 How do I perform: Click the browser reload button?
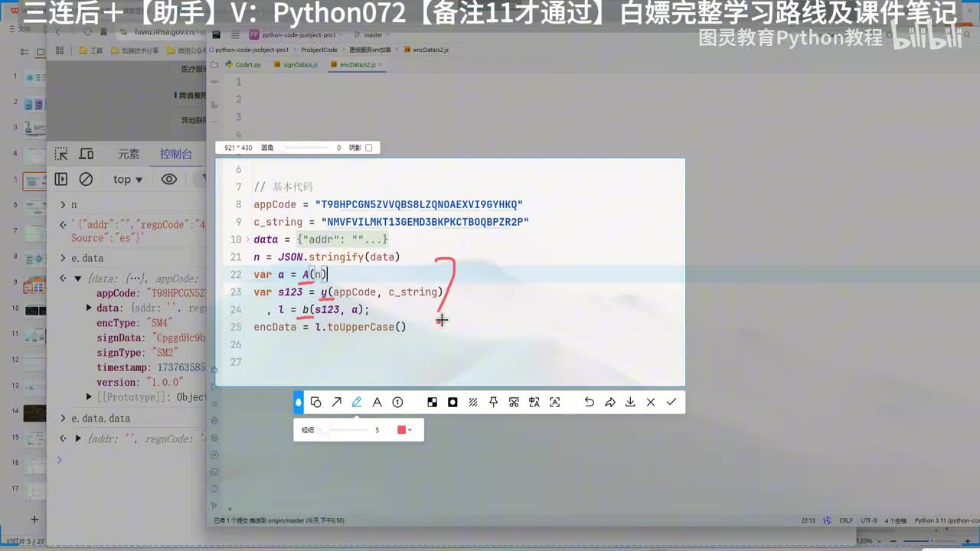click(x=88, y=33)
